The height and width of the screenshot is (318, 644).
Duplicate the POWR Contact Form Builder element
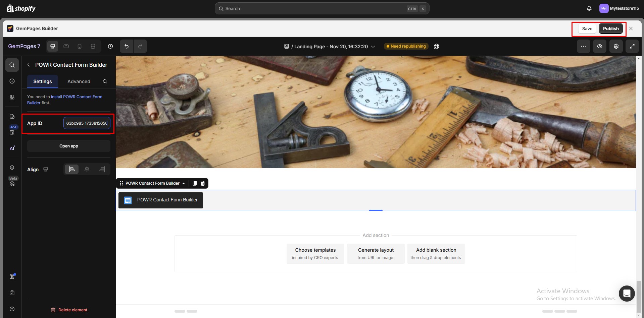click(x=195, y=183)
